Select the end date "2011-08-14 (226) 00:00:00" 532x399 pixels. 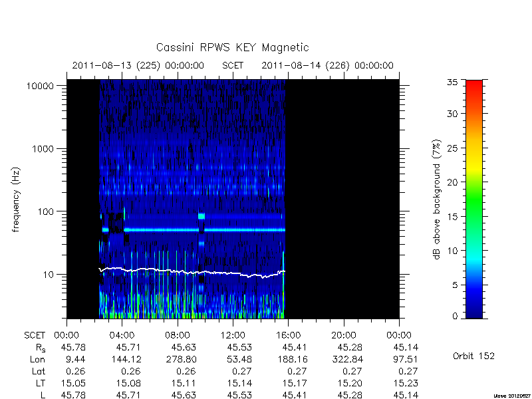(327, 65)
